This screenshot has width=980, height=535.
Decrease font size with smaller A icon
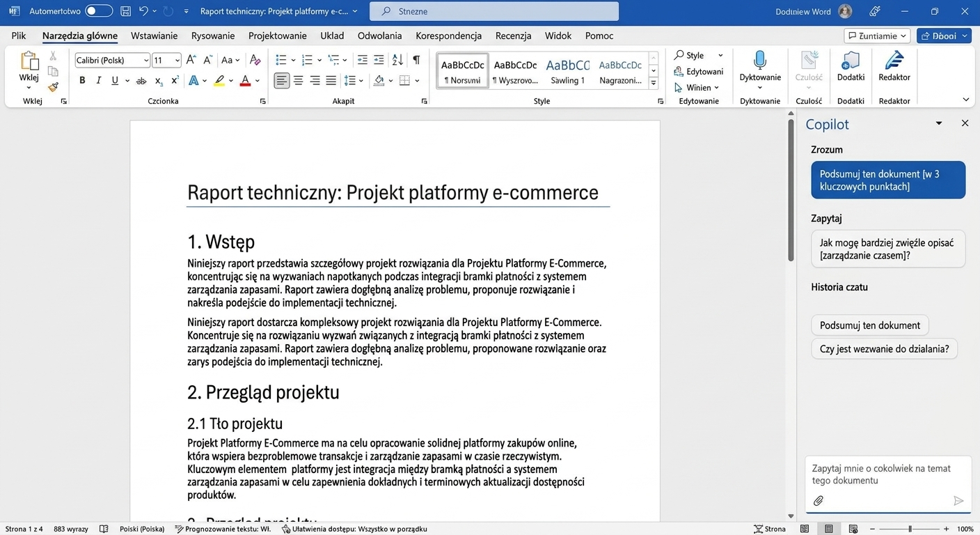pyautogui.click(x=208, y=60)
